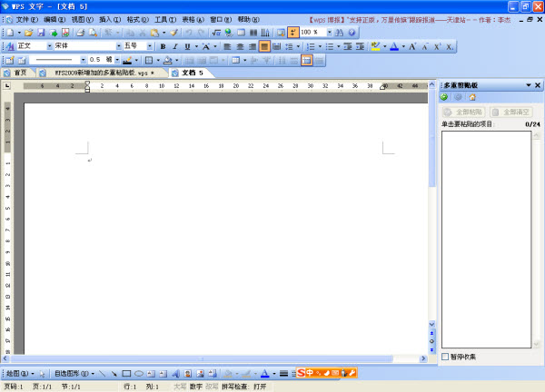Click the Bold formatting icon
545x392 pixels.
coord(163,45)
